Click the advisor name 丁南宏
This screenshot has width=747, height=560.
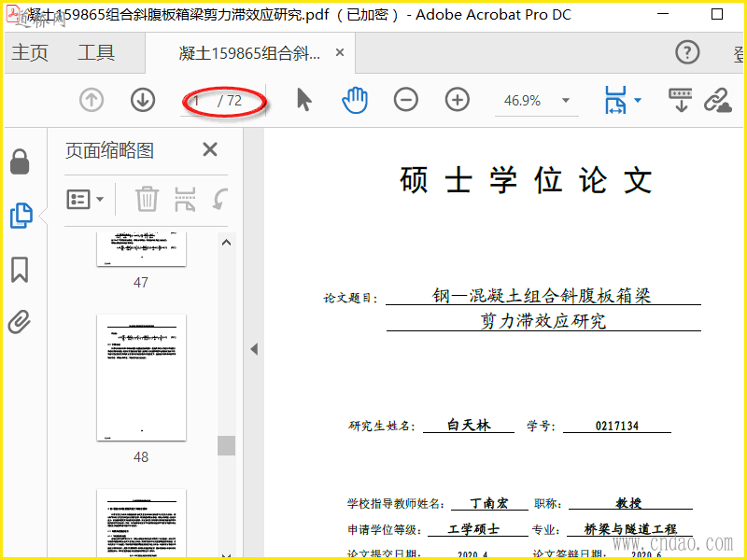(x=489, y=503)
